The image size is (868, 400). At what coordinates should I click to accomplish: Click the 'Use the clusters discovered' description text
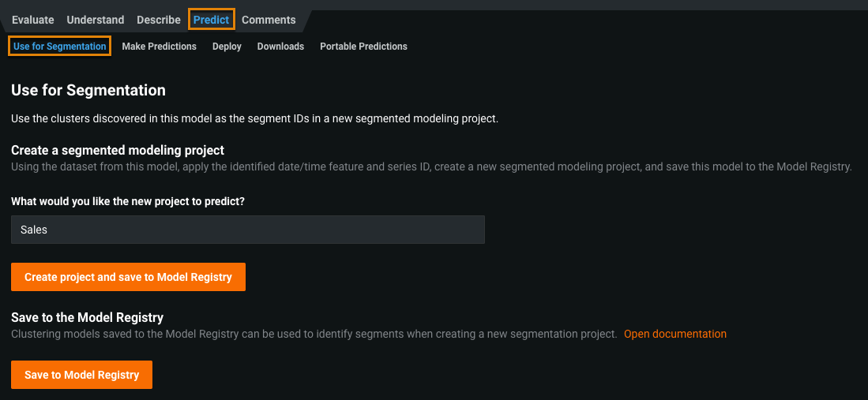pyautogui.click(x=254, y=119)
